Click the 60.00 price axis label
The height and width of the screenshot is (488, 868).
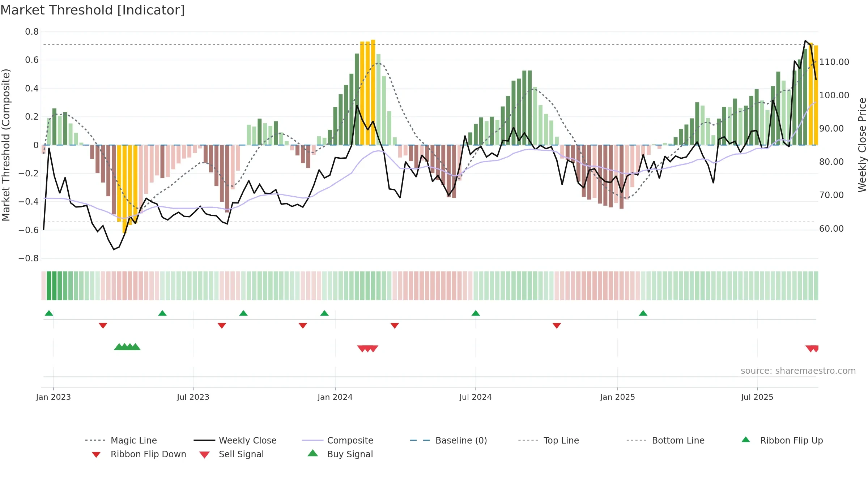pyautogui.click(x=831, y=229)
